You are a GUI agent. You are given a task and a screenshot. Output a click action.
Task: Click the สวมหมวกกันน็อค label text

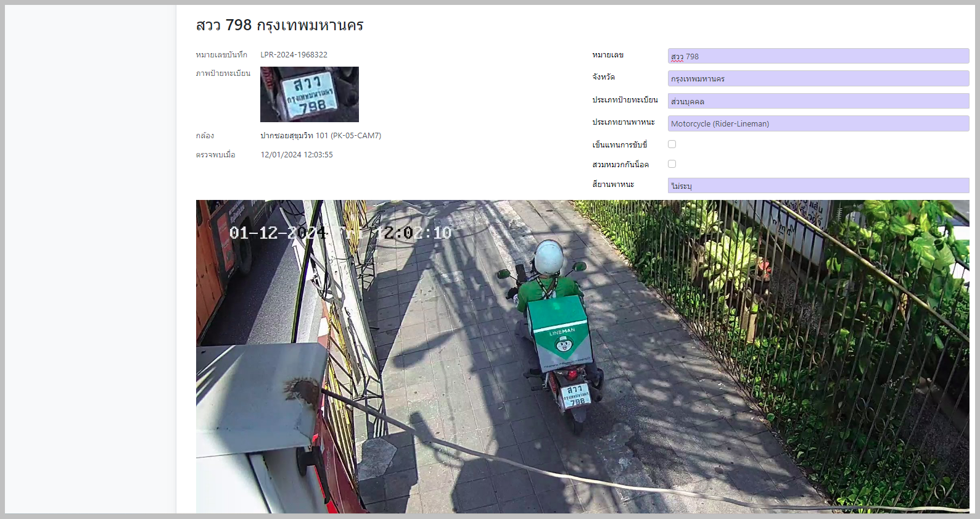[x=620, y=165]
